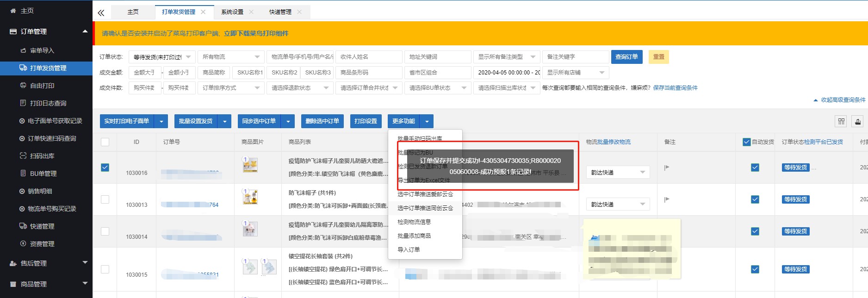The width and height of the screenshot is (868, 298).
Task: Choose 批量添加商品 from the open menu
Action: point(414,236)
